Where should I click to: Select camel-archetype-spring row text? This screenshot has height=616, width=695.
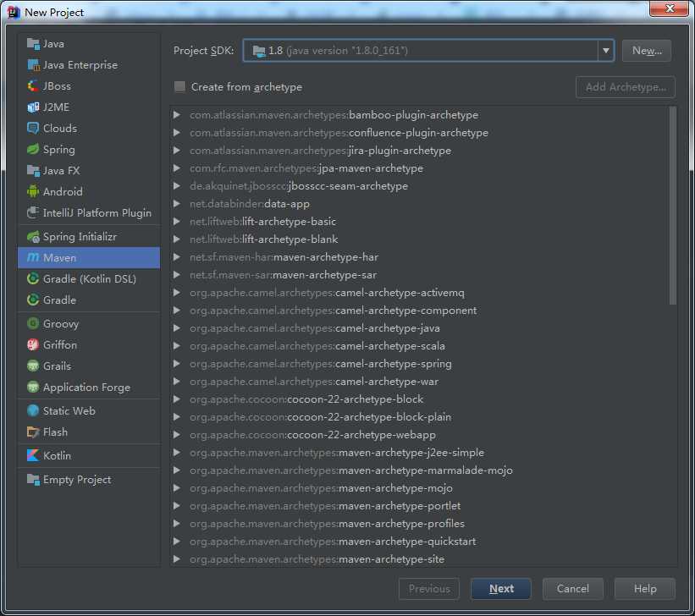click(x=321, y=364)
